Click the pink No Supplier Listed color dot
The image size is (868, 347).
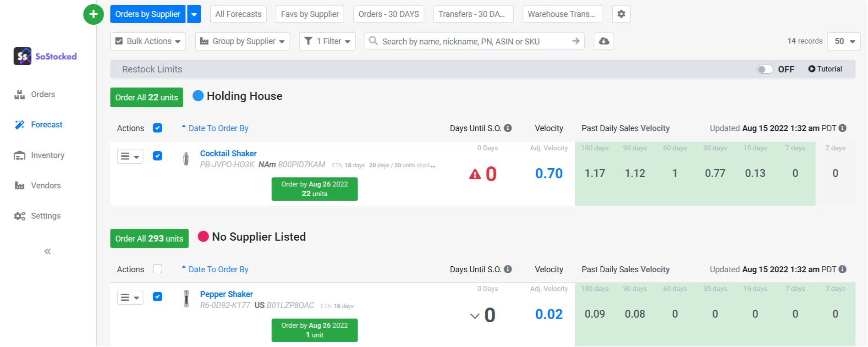(203, 237)
